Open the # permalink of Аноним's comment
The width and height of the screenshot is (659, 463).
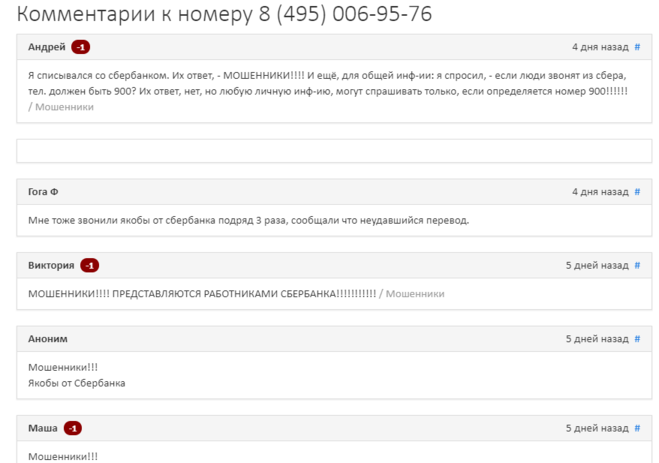[637, 339]
